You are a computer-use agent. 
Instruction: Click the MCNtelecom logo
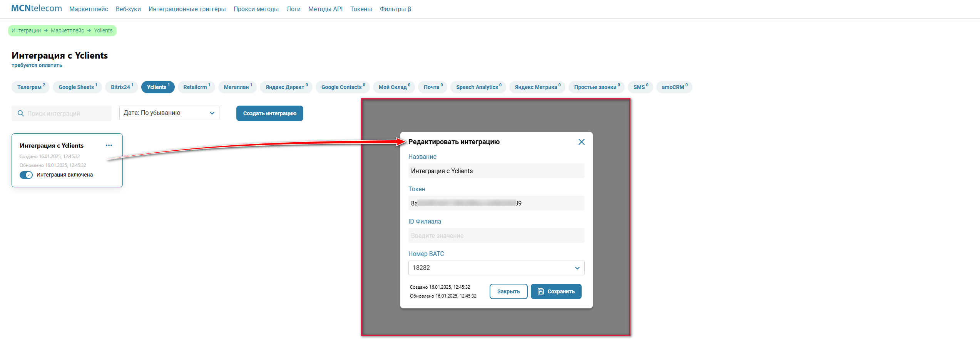[37, 8]
